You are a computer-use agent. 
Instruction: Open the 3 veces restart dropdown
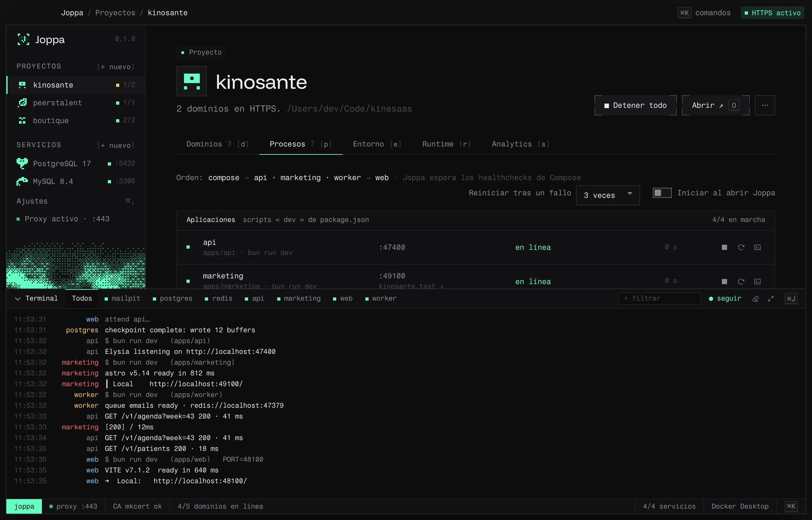coord(608,195)
